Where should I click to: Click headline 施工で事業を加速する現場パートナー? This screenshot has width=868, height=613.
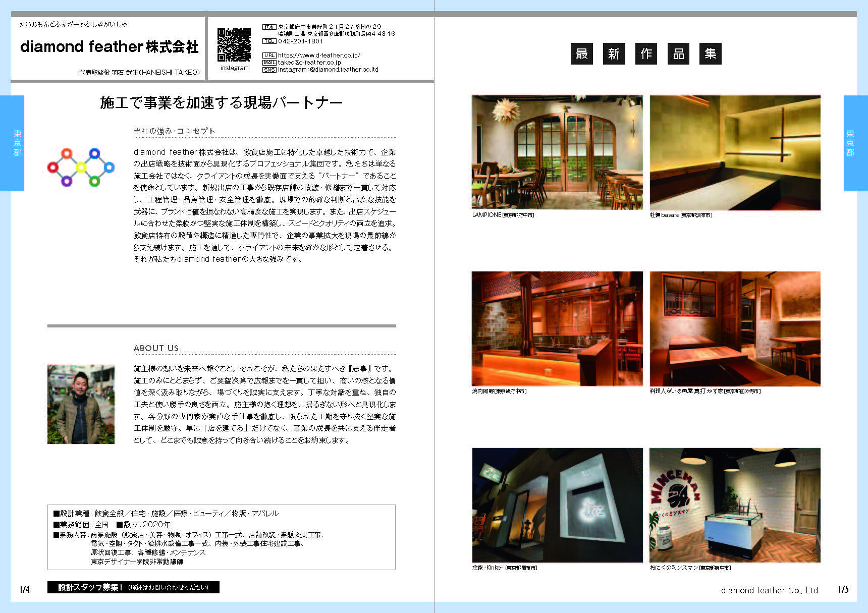click(222, 103)
